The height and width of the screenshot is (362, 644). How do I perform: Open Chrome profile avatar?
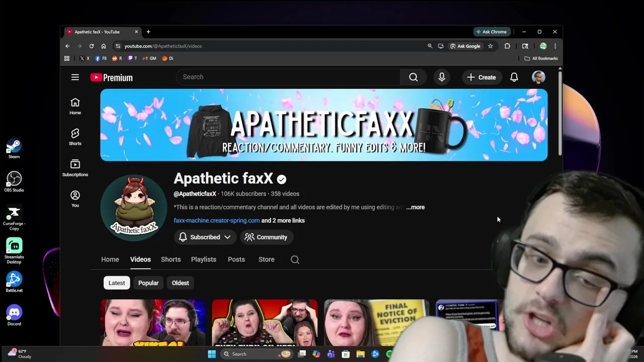pyautogui.click(x=543, y=46)
